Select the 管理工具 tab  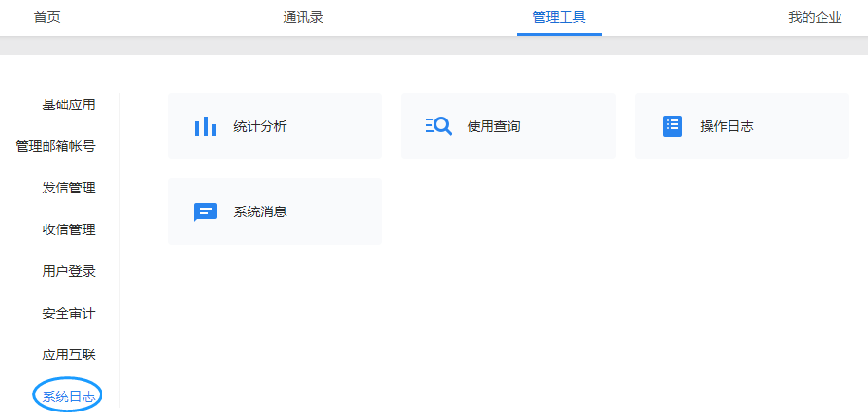[559, 17]
